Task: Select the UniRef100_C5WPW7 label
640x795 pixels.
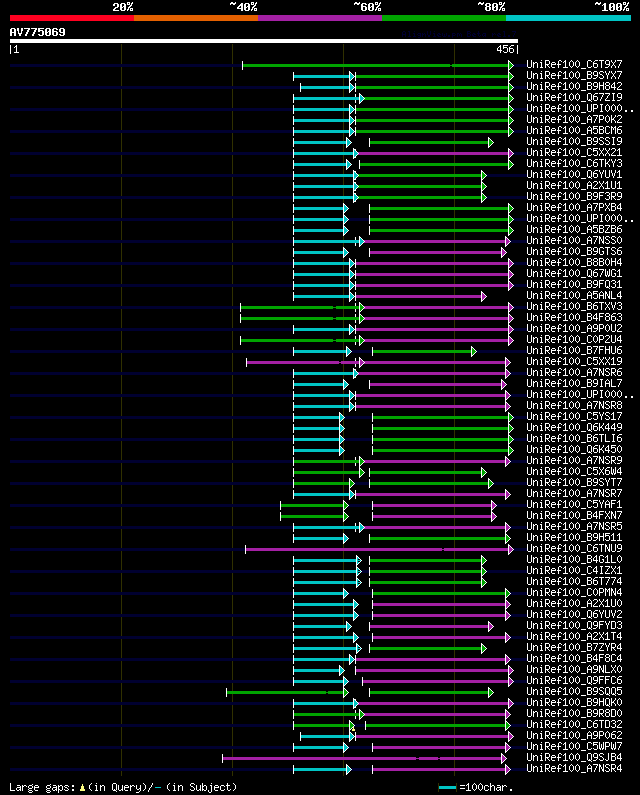Action: tap(574, 746)
